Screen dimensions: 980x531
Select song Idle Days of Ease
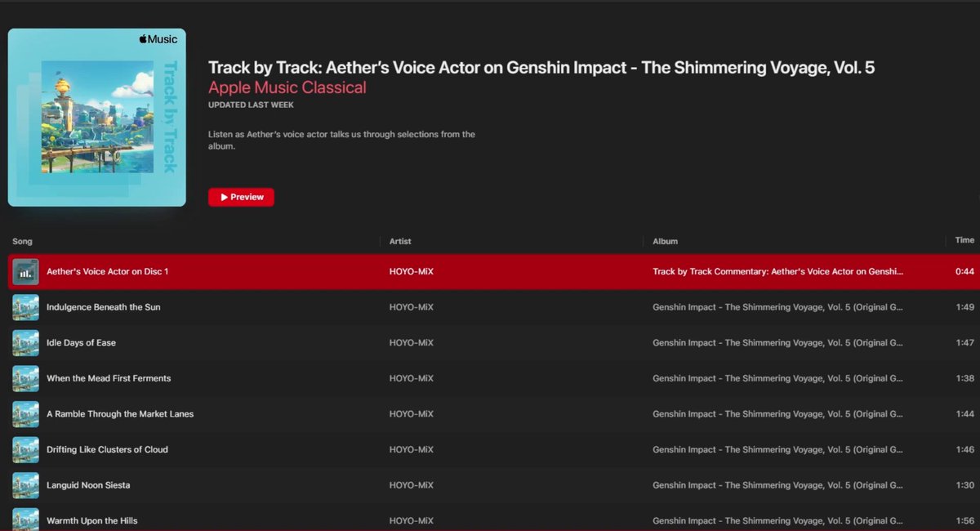[81, 343]
